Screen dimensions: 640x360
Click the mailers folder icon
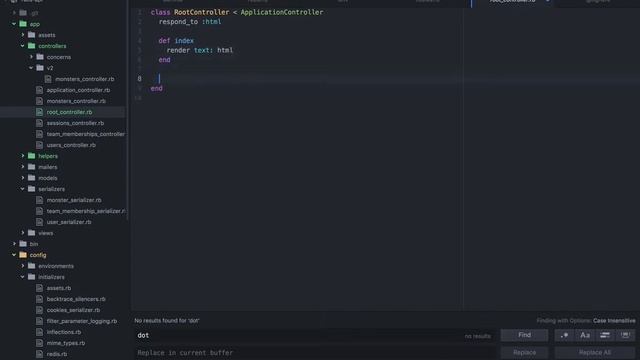[31, 167]
